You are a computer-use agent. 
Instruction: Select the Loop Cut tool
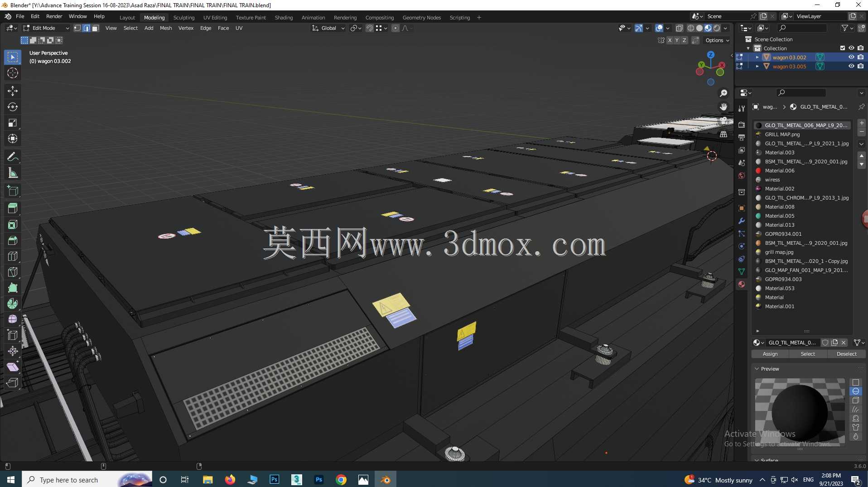click(x=13, y=256)
